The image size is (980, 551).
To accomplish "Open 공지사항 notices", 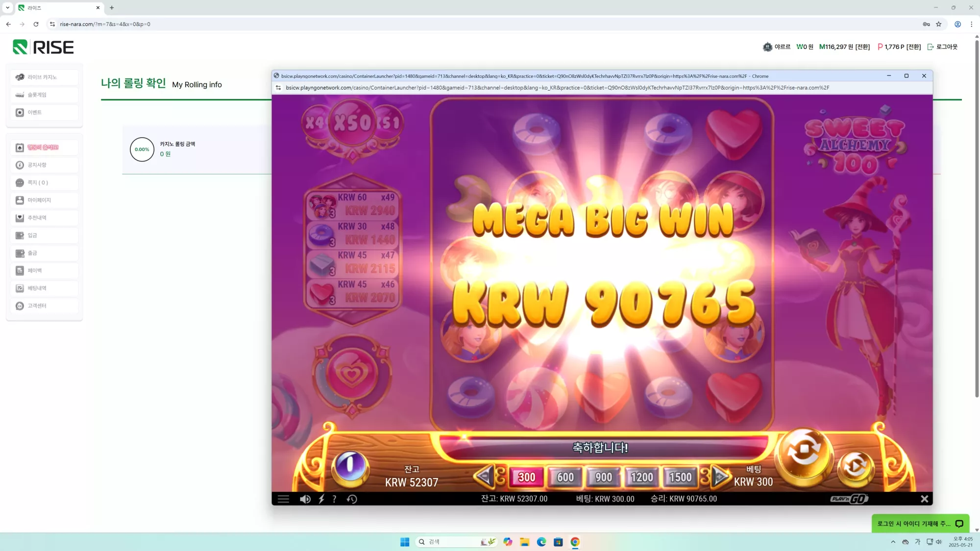I will pos(44,165).
